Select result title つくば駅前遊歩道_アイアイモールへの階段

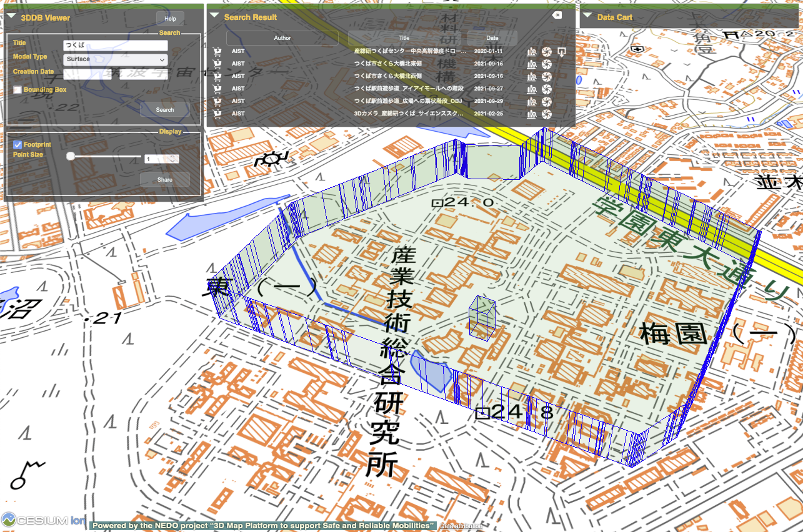pyautogui.click(x=409, y=89)
